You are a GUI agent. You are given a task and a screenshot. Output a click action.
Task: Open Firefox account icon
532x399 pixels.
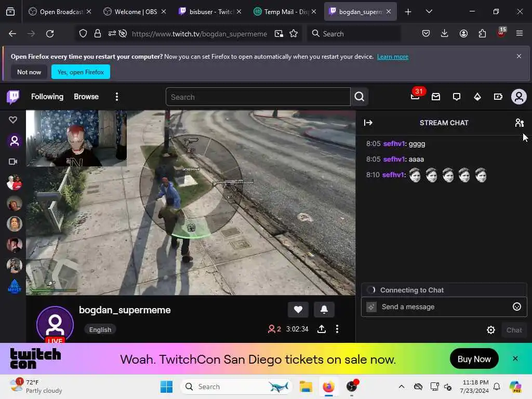point(463,33)
